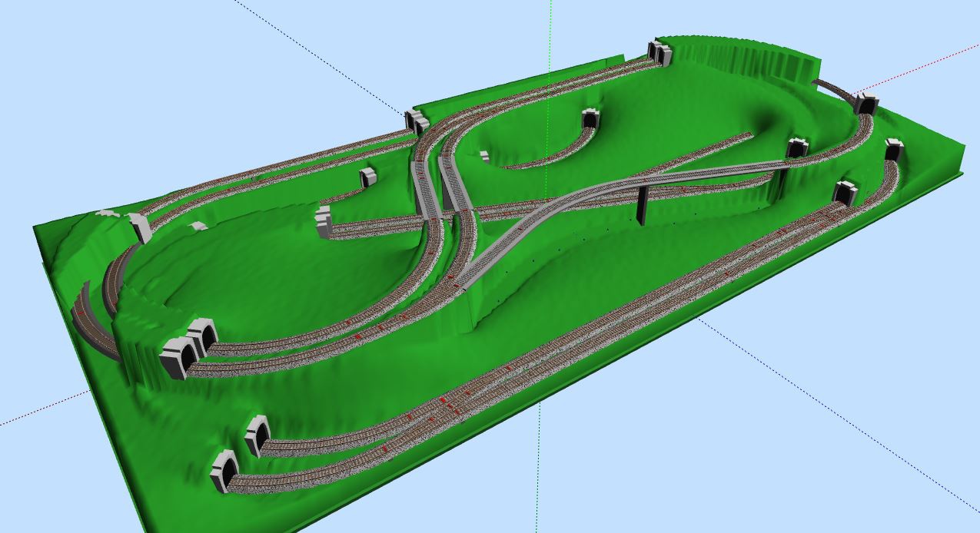Select the front-right tunnel portal on the long straight
The width and height of the screenshot is (980, 533).
(845, 192)
